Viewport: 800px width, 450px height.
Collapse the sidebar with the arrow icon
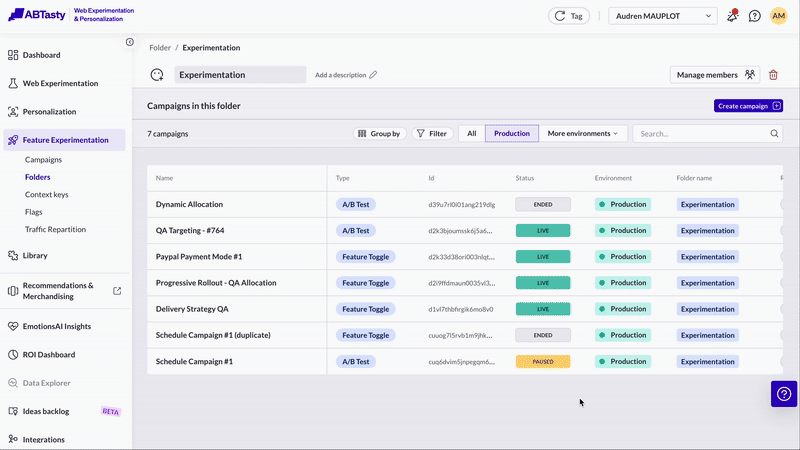[130, 42]
